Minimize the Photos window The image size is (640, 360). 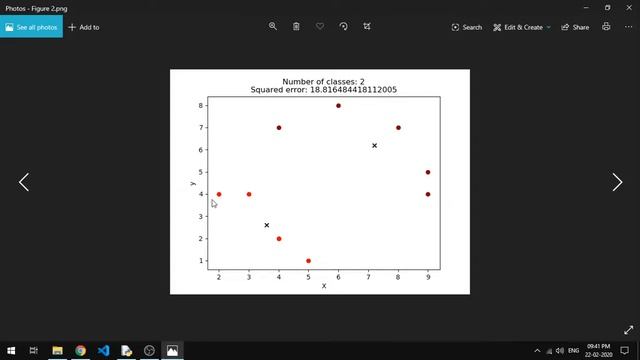(x=586, y=7)
